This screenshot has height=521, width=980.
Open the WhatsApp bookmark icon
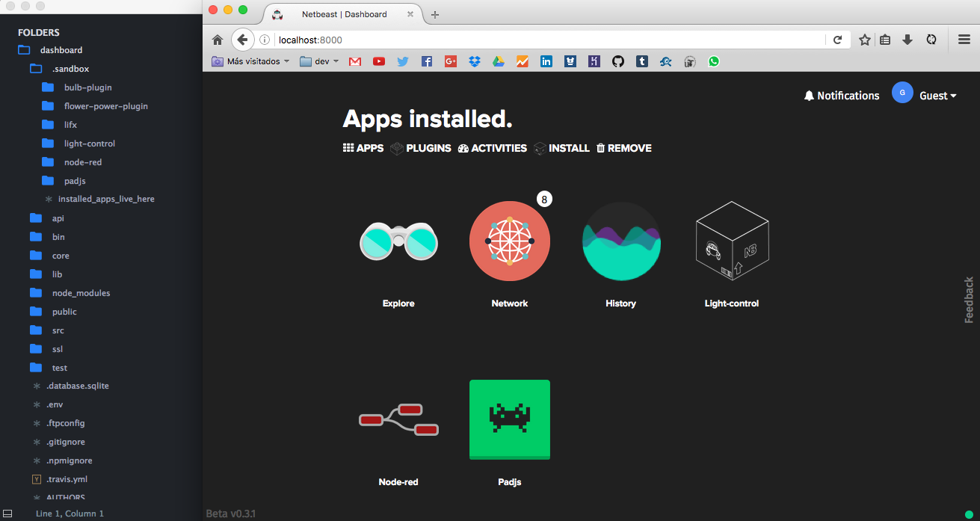[714, 61]
